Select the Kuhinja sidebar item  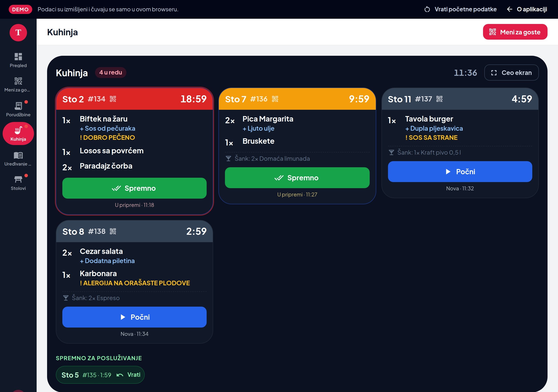18,133
